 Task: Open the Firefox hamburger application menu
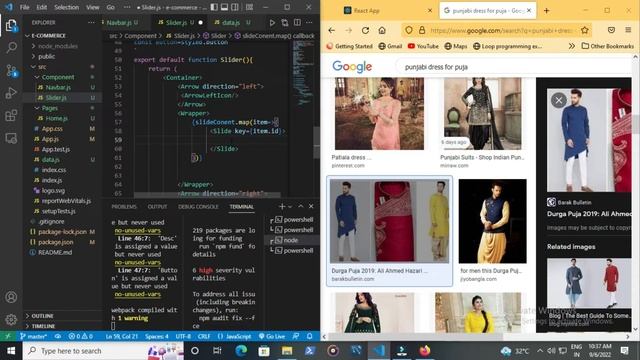click(628, 30)
